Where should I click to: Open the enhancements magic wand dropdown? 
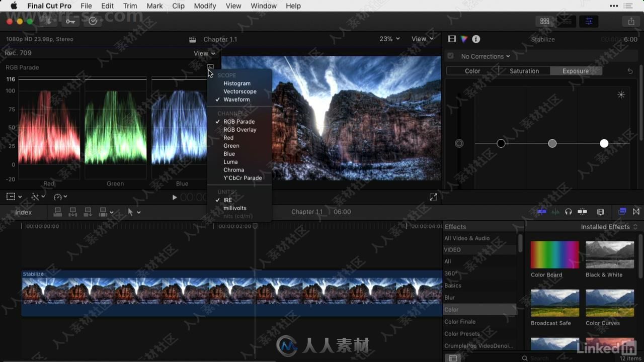pyautogui.click(x=38, y=197)
